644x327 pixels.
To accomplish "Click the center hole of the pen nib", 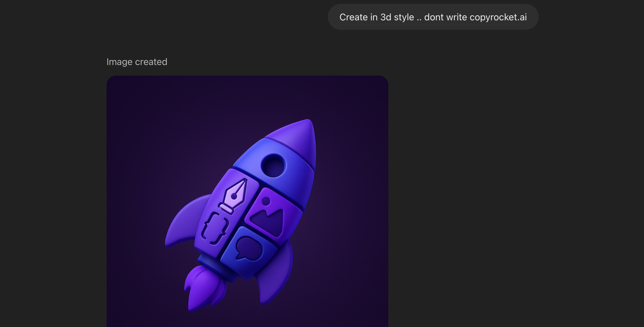I will (x=234, y=196).
